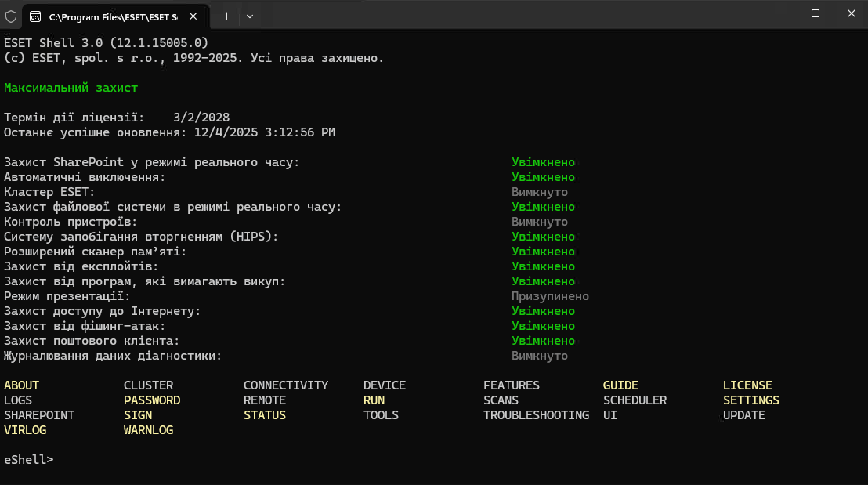Click the TROUBLESHOOTING context name
The height and width of the screenshot is (485, 868).
(x=536, y=415)
